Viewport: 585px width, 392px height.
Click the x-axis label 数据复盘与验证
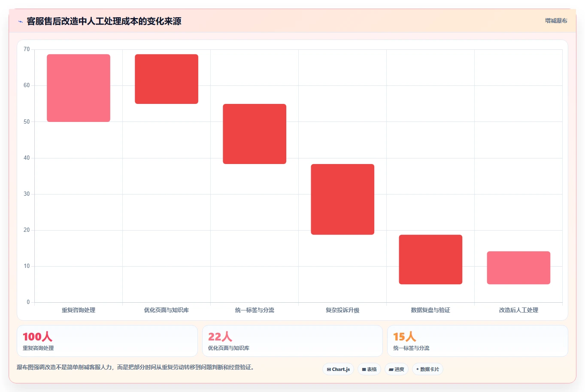430,310
